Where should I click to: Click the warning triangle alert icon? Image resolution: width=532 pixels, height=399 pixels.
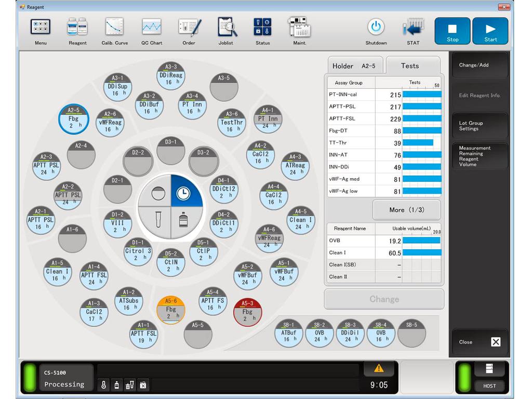coord(379,368)
